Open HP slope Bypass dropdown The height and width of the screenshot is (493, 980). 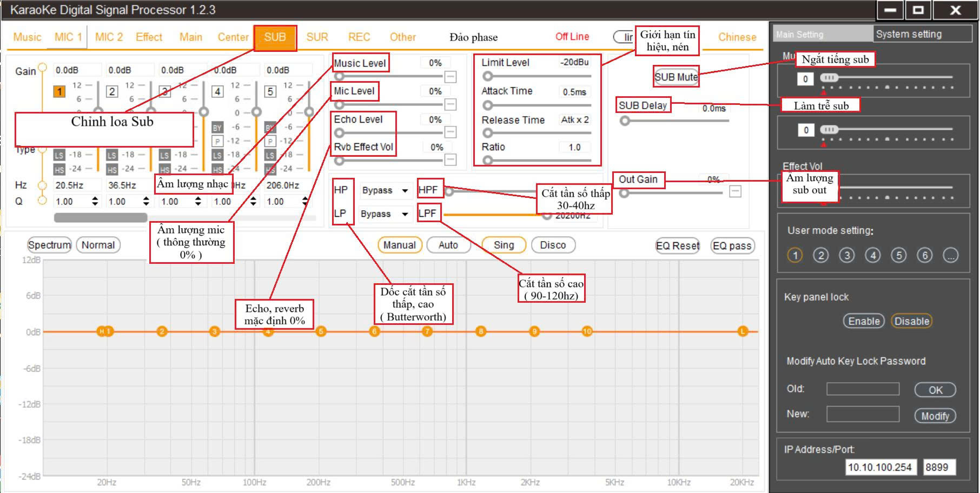[385, 190]
